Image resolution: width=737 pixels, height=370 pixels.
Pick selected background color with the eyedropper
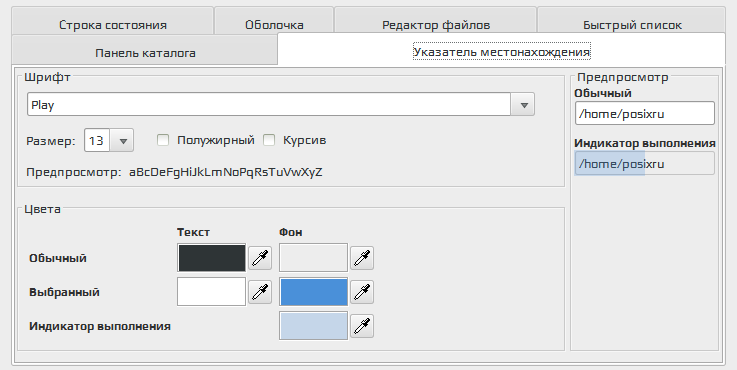click(x=362, y=292)
